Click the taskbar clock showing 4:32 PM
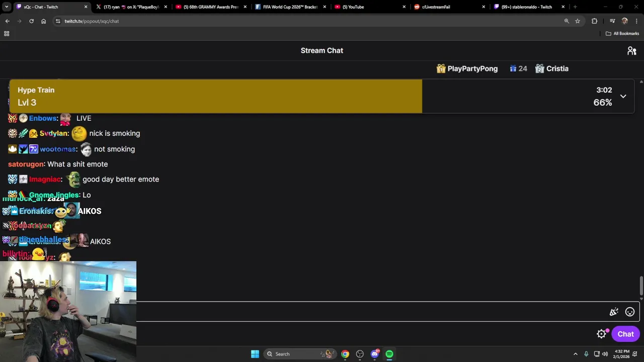644x362 pixels. (622, 354)
